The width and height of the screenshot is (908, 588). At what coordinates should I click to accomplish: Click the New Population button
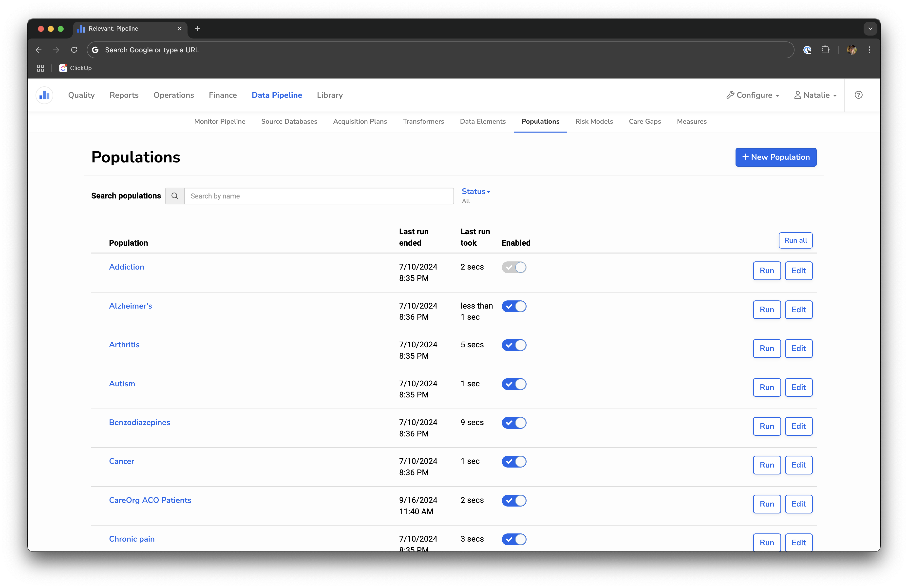(x=776, y=157)
